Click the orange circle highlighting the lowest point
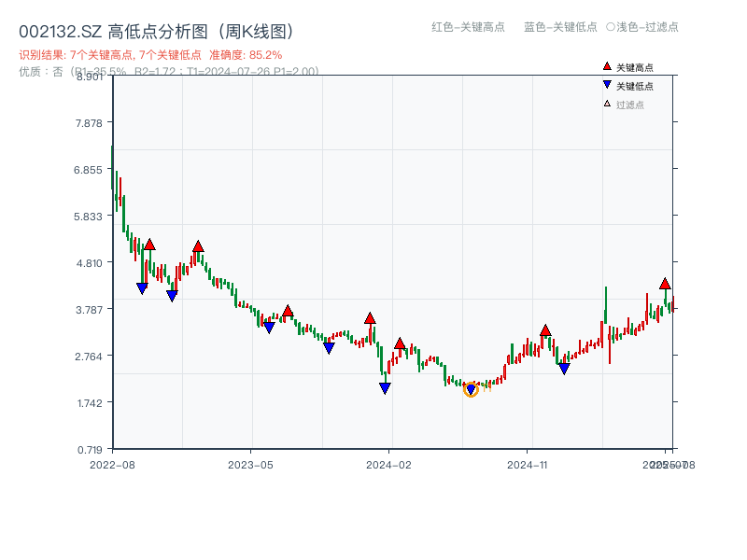This screenshot has width=747, height=560. [x=470, y=389]
